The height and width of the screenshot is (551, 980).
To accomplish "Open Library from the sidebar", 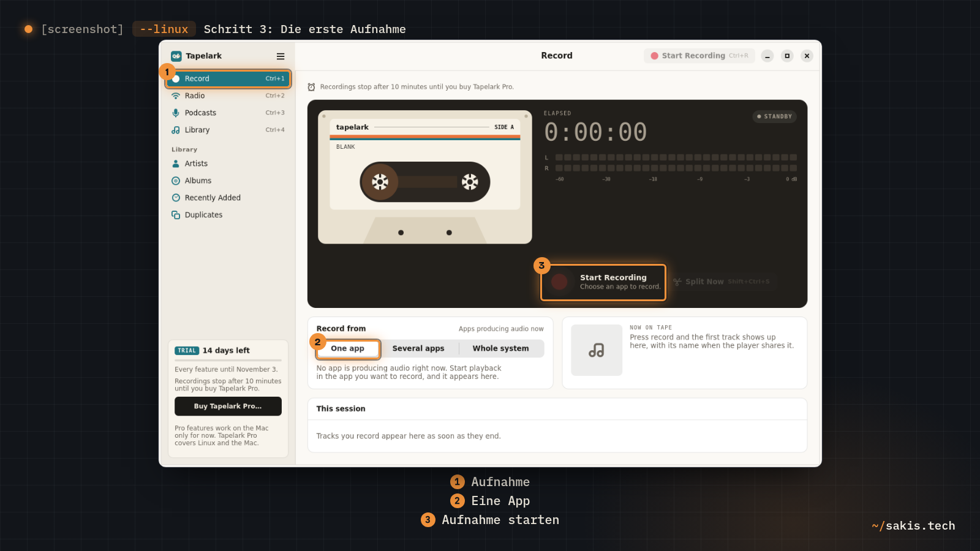I will tap(228, 130).
